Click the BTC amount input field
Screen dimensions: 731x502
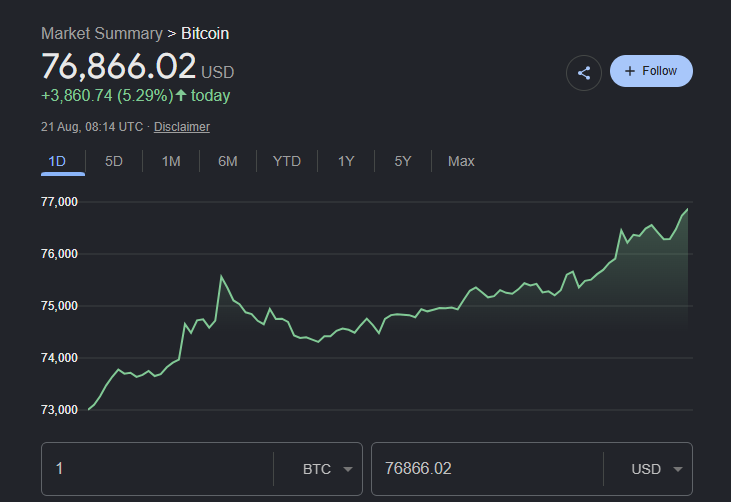pos(157,469)
